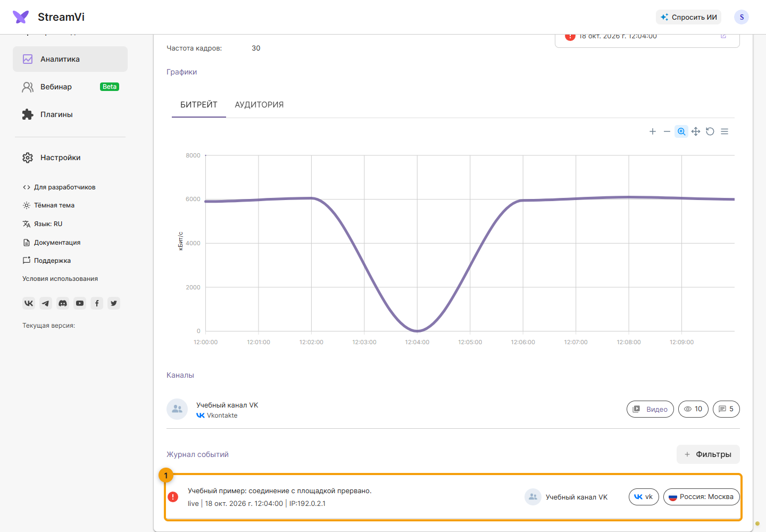Click the bitrate curve's lowest point at 12:04:00
Screen dimensions: 766x532
click(x=417, y=331)
